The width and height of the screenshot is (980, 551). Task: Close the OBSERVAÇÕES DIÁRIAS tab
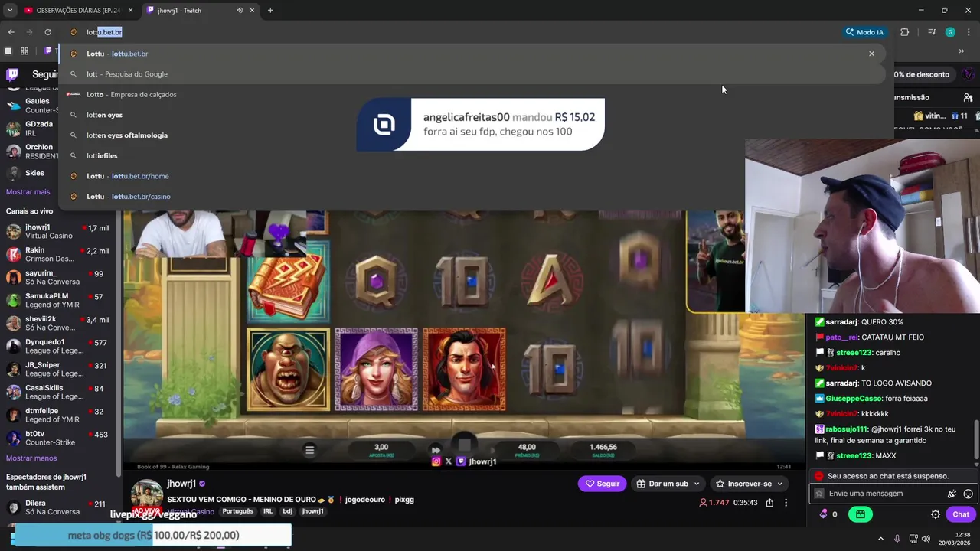tap(131, 10)
